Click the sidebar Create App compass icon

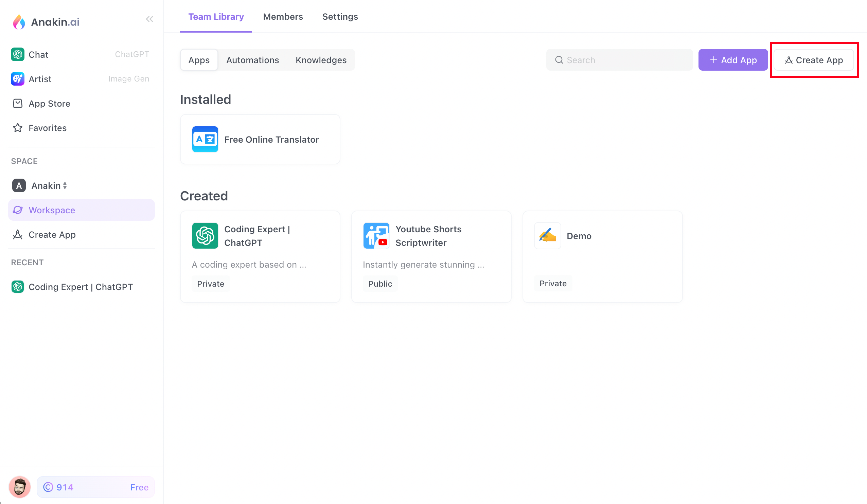[x=18, y=234]
